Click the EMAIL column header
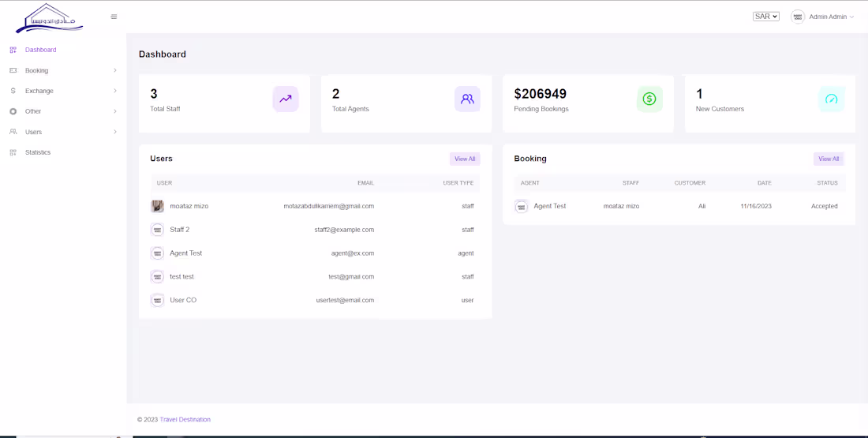 coord(366,183)
